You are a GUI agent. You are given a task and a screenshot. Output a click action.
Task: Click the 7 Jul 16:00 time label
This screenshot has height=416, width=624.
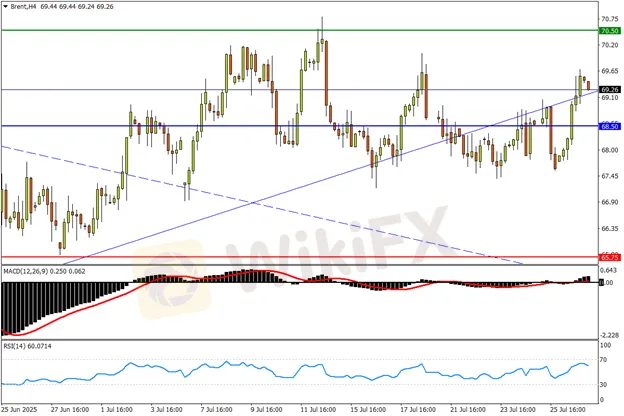[216, 409]
